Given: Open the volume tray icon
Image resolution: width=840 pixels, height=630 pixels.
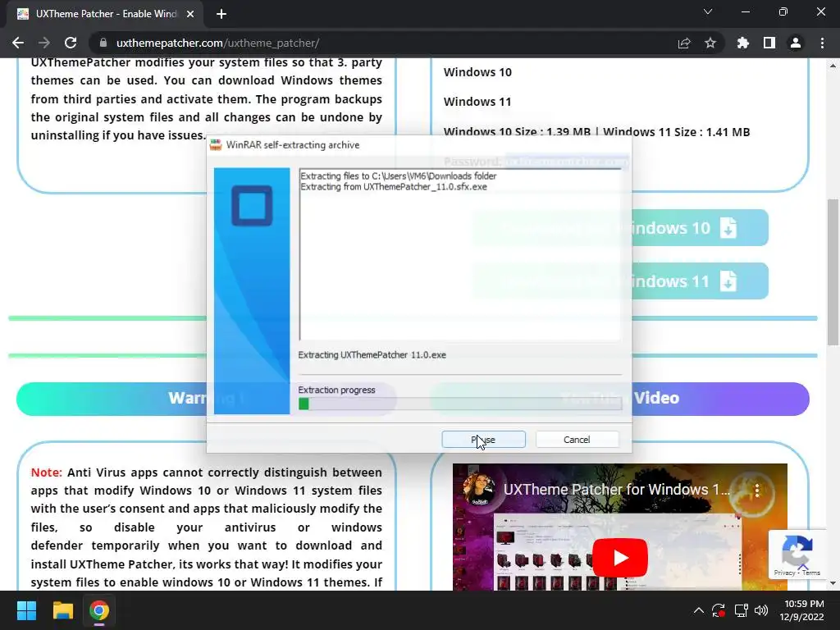Looking at the screenshot, I should 761,610.
